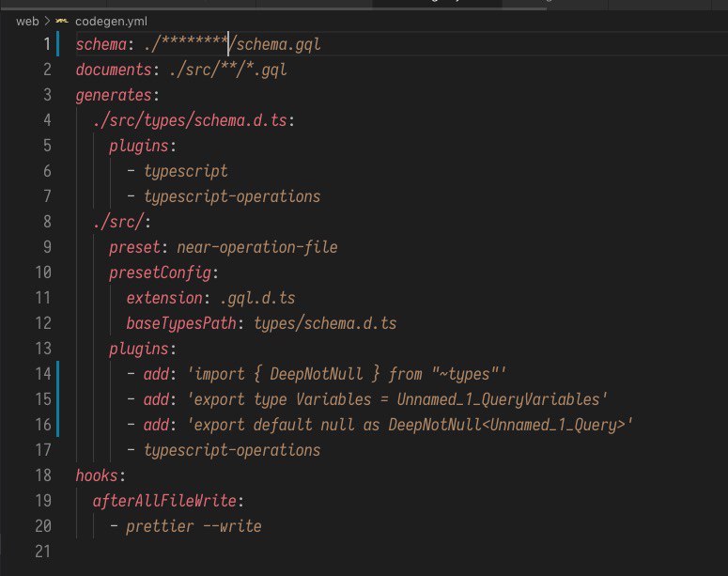Click the 'web' breadcrumb folder
The width and height of the screenshot is (728, 576).
tap(27, 22)
